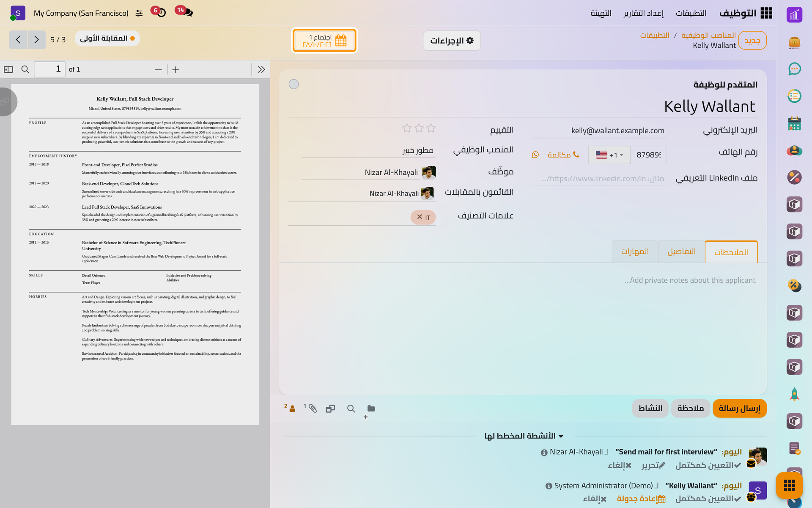Open the PDF tools double-chevron menu
Image resolution: width=812 pixels, height=508 pixels.
click(261, 69)
